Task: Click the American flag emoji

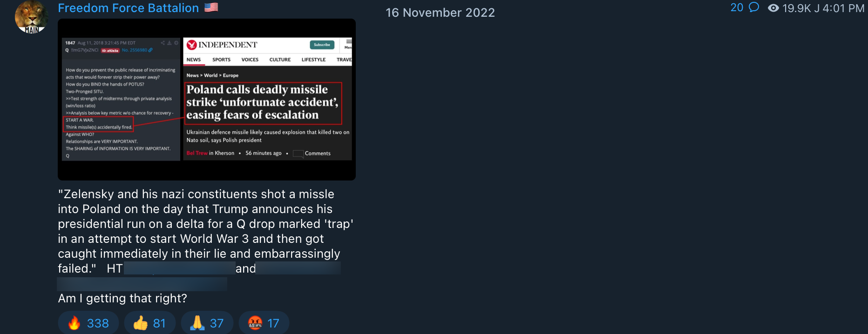Action: [x=211, y=7]
